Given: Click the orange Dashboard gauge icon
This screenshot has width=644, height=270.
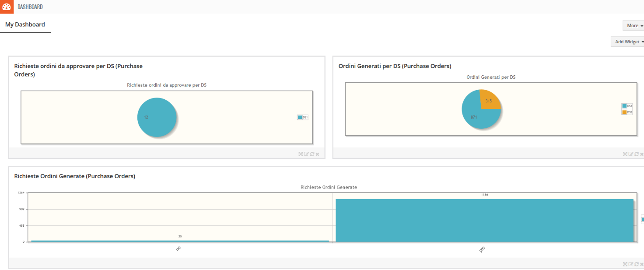Looking at the screenshot, I should tap(7, 7).
